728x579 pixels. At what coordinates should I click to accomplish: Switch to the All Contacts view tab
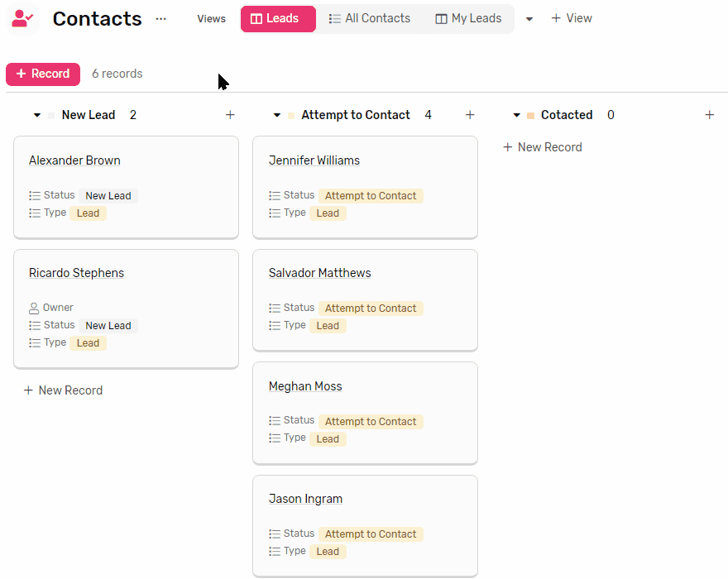click(370, 18)
